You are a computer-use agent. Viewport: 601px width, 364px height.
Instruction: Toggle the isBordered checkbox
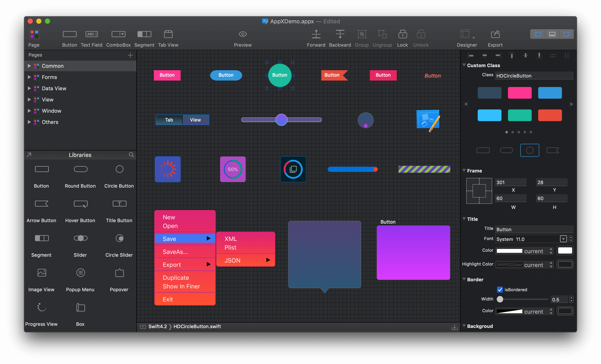(500, 289)
